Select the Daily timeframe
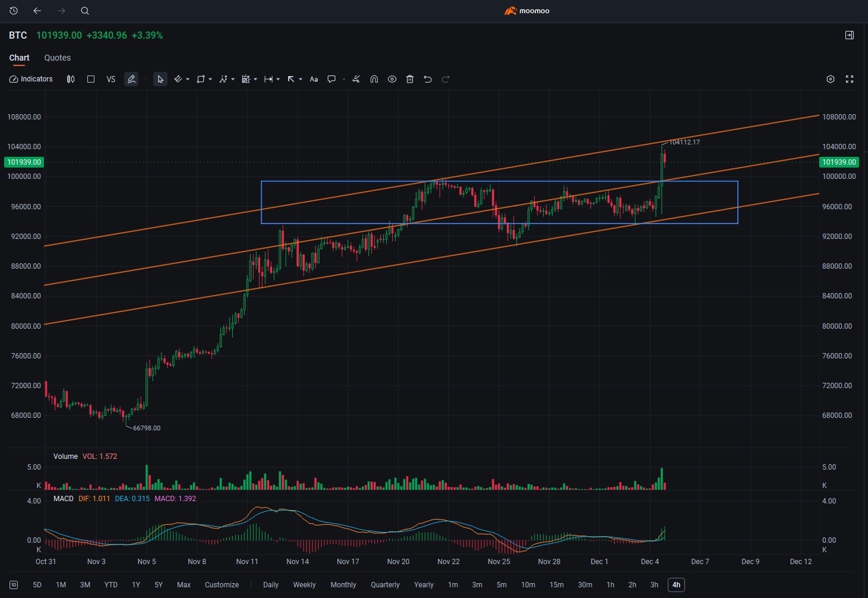868x598 pixels. (x=271, y=585)
